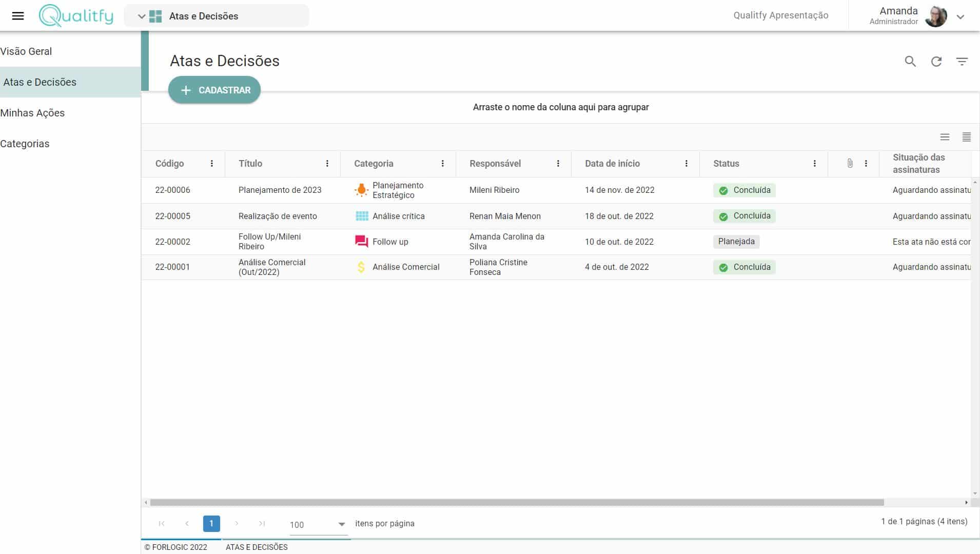The image size is (980, 554).
Task: Click the search magnifier icon
Action: [910, 62]
